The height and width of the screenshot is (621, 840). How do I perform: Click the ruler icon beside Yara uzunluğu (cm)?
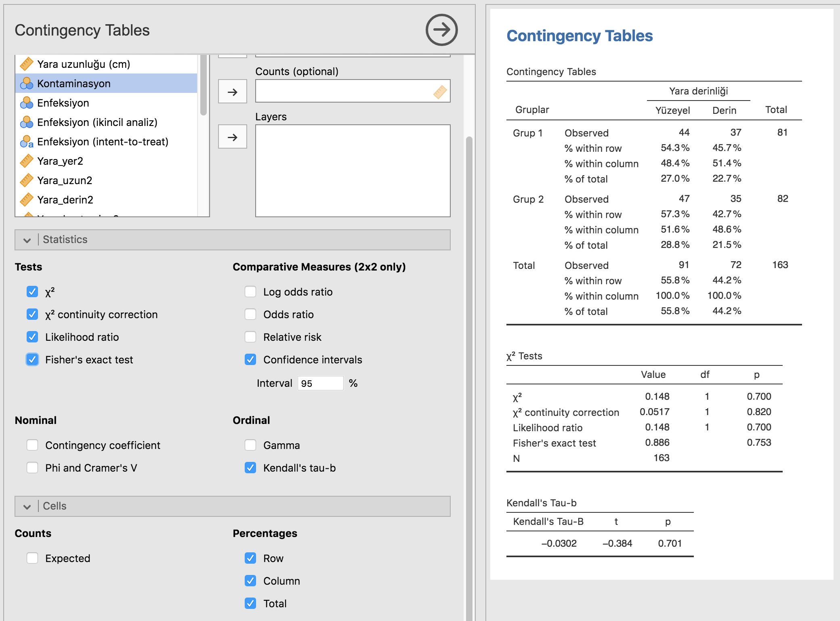tap(27, 64)
